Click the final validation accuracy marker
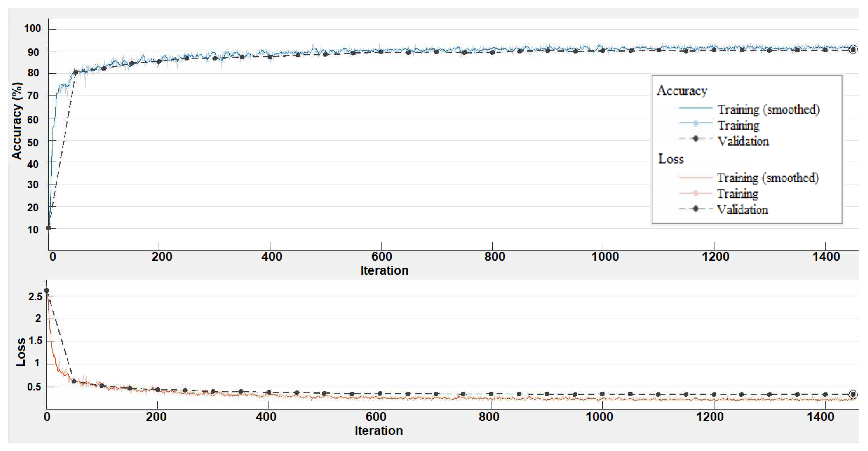Viewport: 868px width, 451px height. coord(853,50)
